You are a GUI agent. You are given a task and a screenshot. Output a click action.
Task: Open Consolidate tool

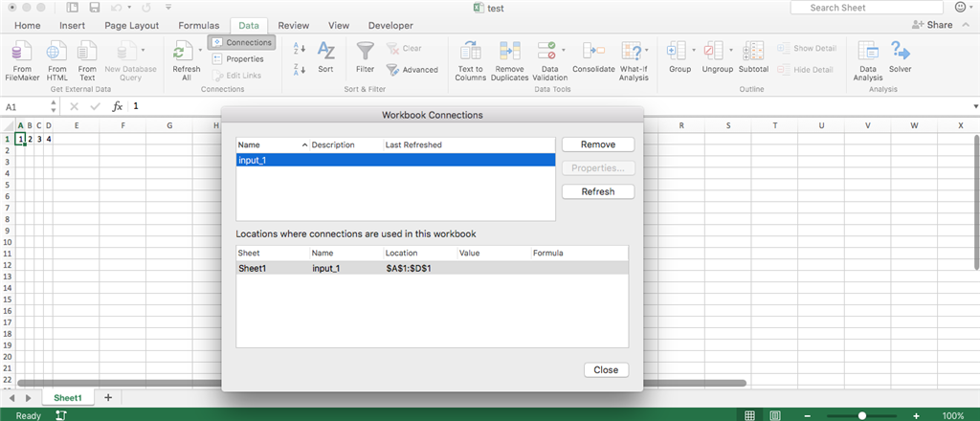(x=593, y=57)
